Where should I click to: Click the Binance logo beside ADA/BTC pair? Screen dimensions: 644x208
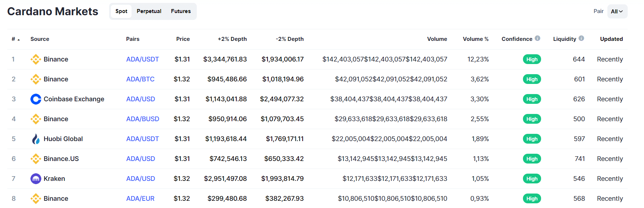36,79
